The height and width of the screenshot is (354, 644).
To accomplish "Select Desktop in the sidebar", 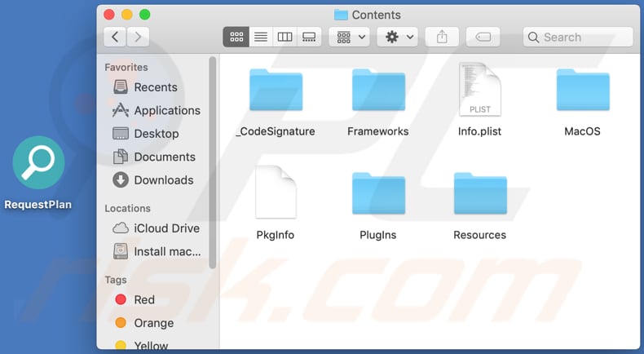I will click(145, 134).
